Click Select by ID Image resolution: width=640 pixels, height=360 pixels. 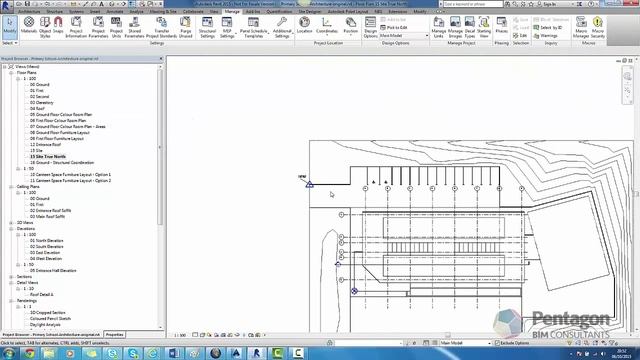[547, 28]
